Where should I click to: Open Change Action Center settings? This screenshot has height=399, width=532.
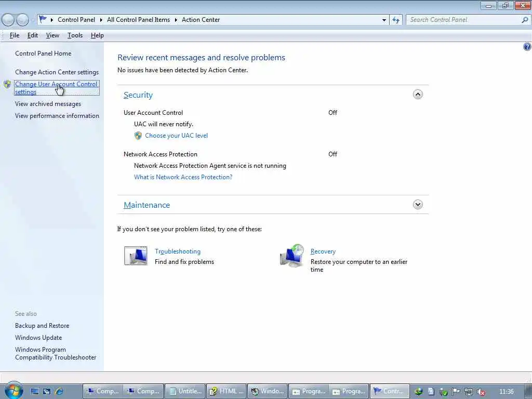tap(57, 72)
